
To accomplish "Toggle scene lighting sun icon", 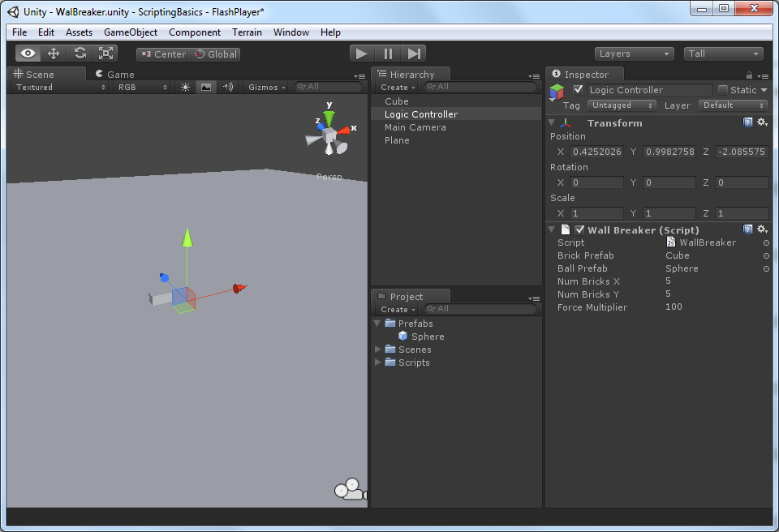I will (185, 87).
